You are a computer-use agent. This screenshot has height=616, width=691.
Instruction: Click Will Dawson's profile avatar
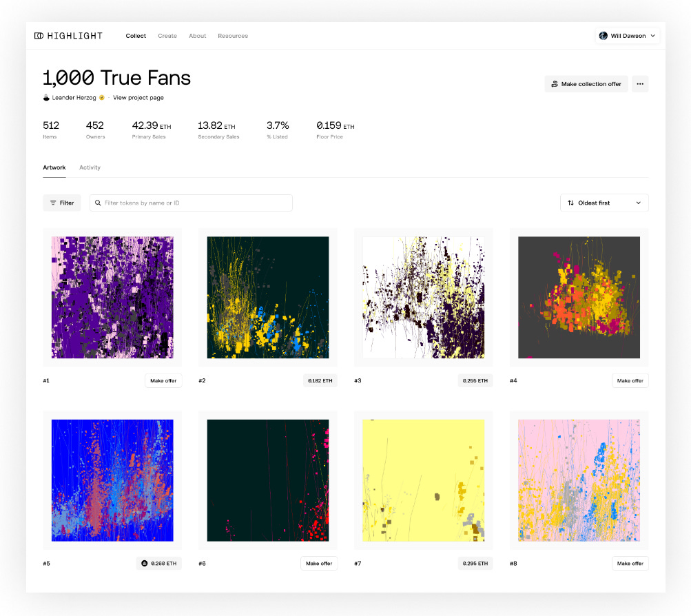tap(603, 36)
